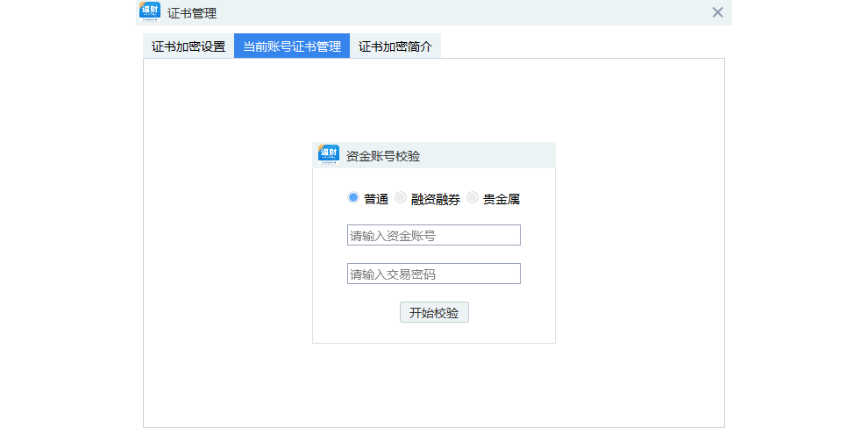Choose the 融资融券 radio option
This screenshot has height=434, width=868.
[x=400, y=197]
